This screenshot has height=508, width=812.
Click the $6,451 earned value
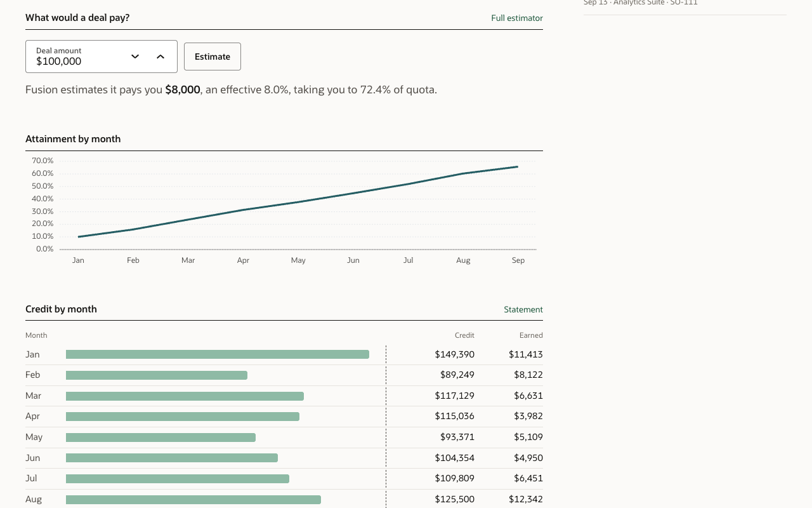click(x=528, y=478)
